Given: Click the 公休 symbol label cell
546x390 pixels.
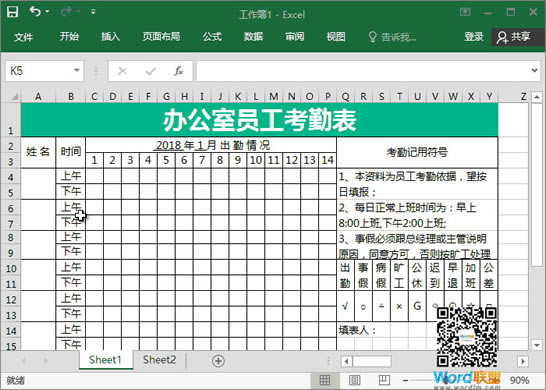Looking at the screenshot, I should pos(417,275).
